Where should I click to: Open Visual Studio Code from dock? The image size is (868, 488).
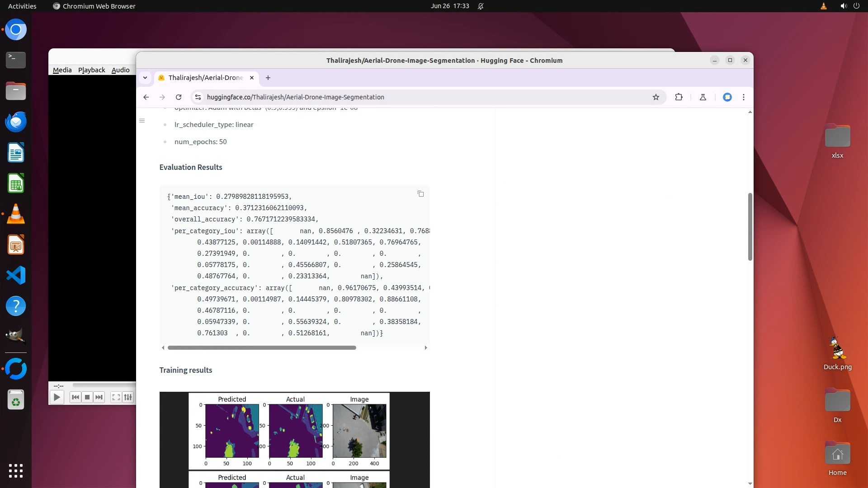pos(16,275)
